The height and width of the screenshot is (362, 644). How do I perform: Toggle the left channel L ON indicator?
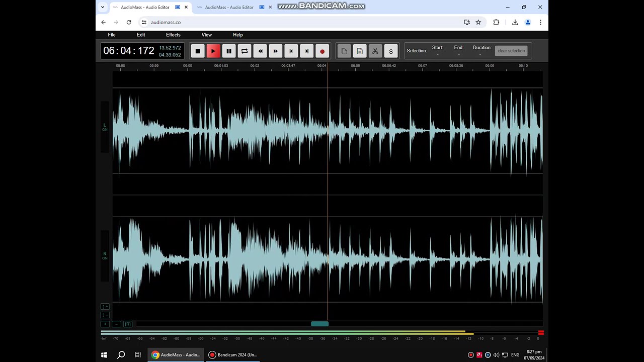coord(105,127)
